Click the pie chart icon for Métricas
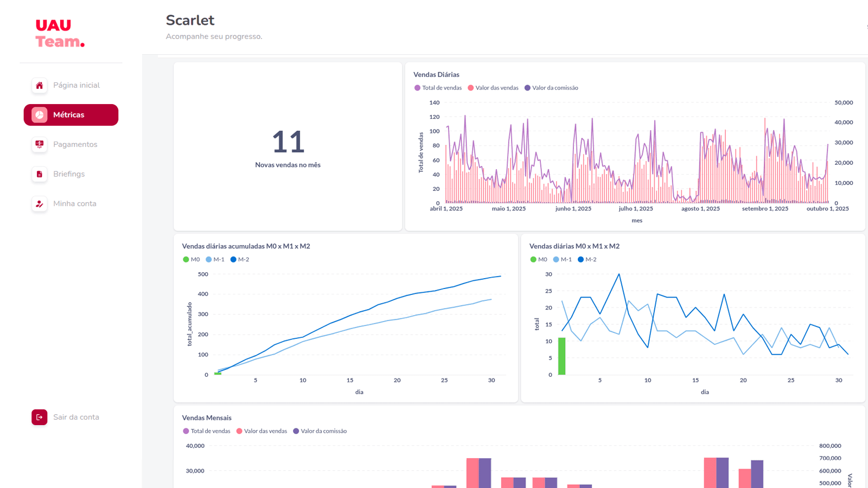The image size is (868, 488). click(x=39, y=115)
